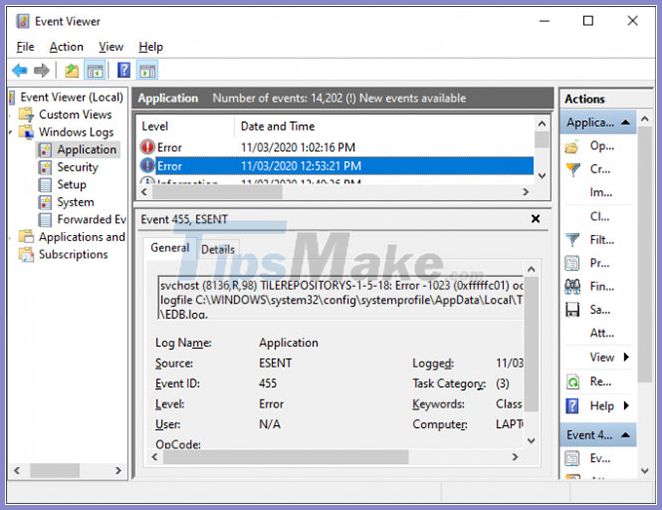
Task: Click the event detail vertical scrollbar thumb
Action: click(532, 344)
